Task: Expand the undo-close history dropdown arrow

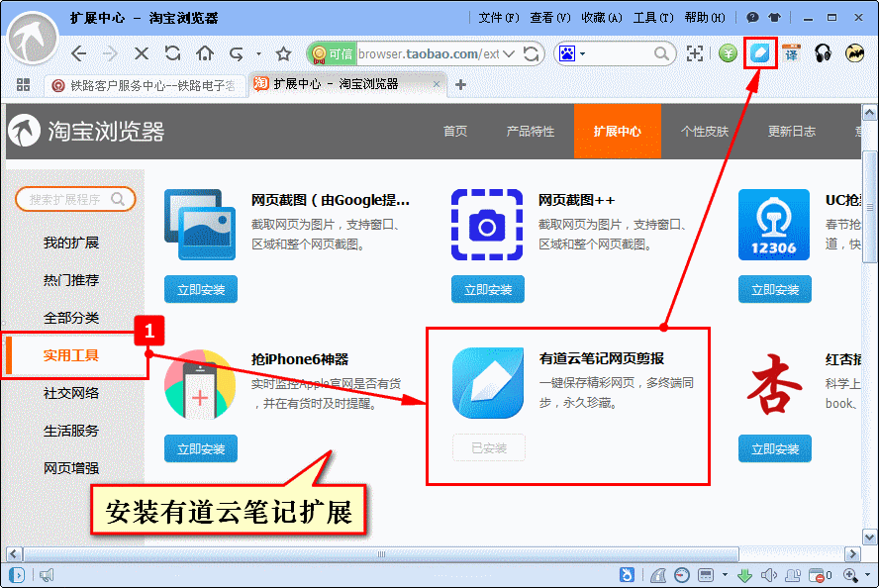Action: point(258,53)
